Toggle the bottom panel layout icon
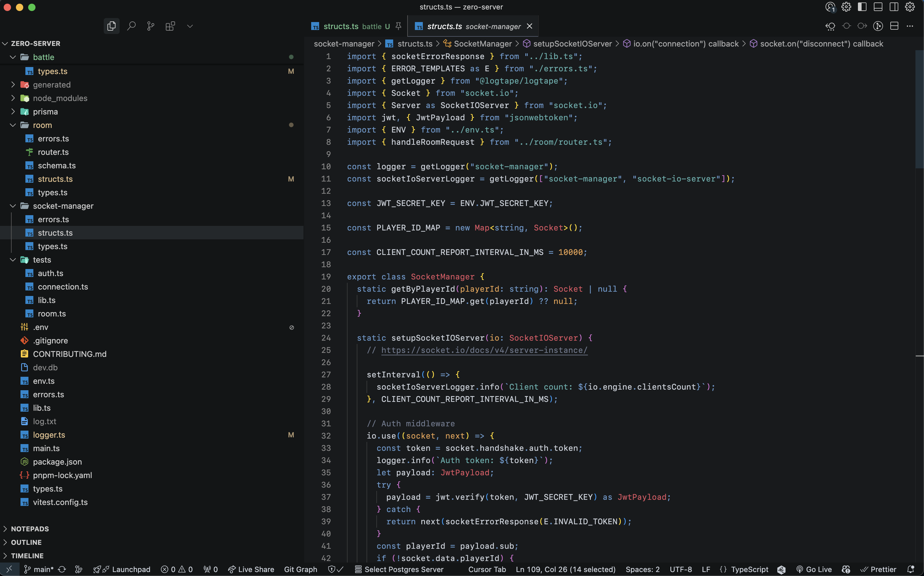This screenshot has height=576, width=924. pos(878,7)
